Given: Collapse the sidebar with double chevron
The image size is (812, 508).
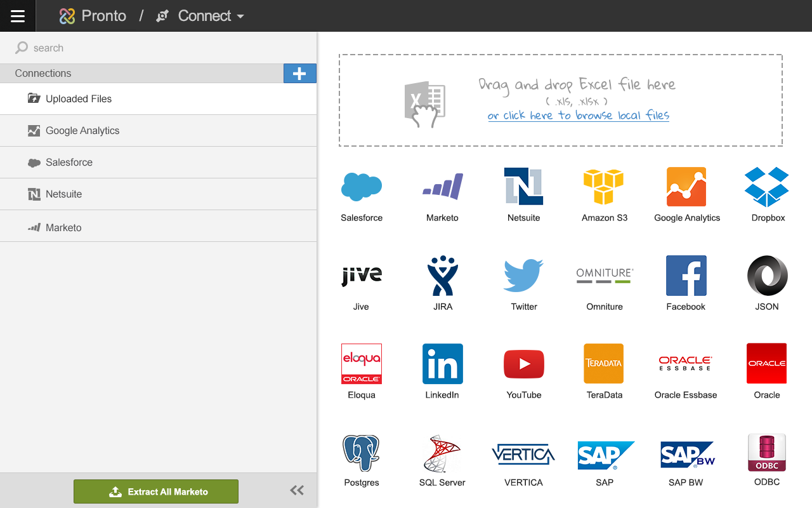Looking at the screenshot, I should pyautogui.click(x=297, y=490).
